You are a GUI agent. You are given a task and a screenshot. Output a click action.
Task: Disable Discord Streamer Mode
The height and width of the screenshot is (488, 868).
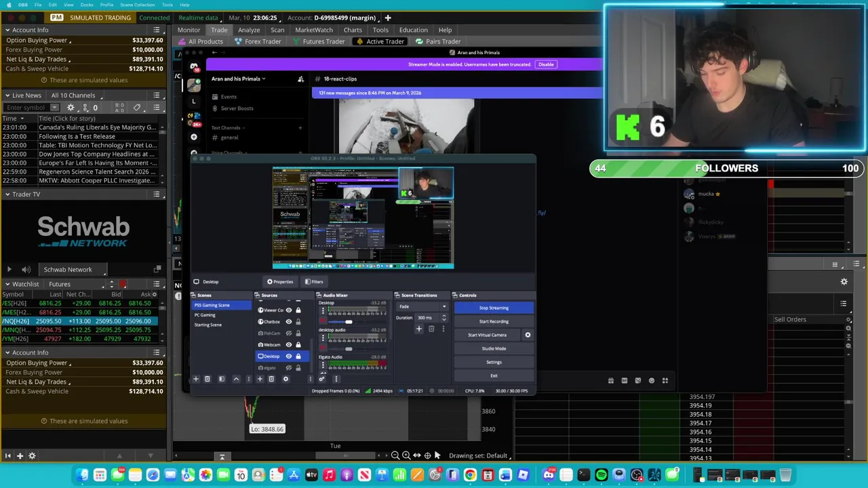point(546,64)
